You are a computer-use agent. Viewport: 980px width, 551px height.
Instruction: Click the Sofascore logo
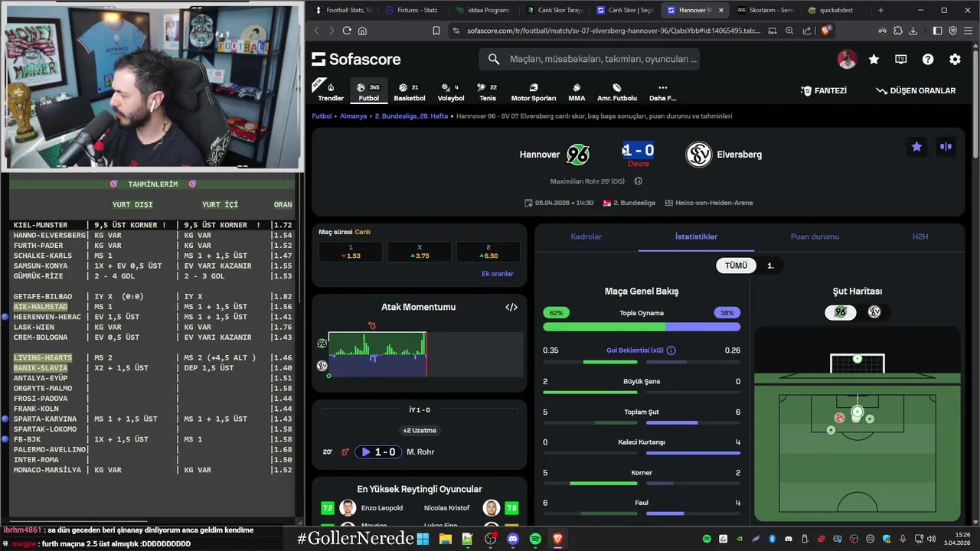click(x=356, y=59)
